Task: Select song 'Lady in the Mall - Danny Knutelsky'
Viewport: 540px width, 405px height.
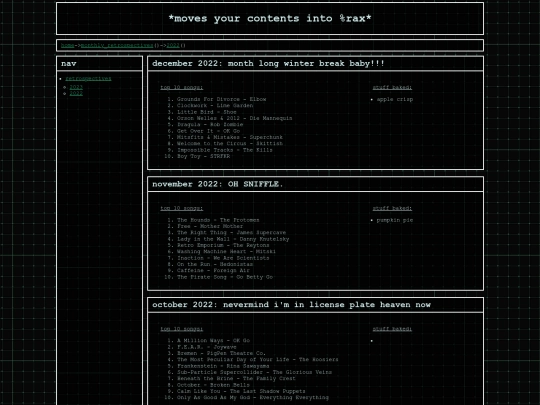Action: 233,239
